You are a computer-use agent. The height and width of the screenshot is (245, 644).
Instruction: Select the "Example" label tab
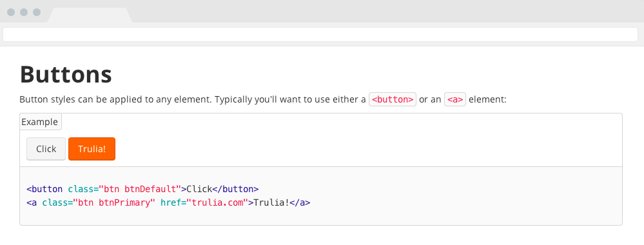pyautogui.click(x=40, y=122)
